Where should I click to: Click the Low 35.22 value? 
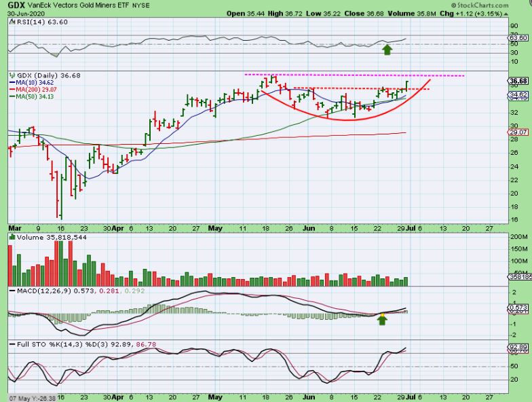tap(324, 14)
